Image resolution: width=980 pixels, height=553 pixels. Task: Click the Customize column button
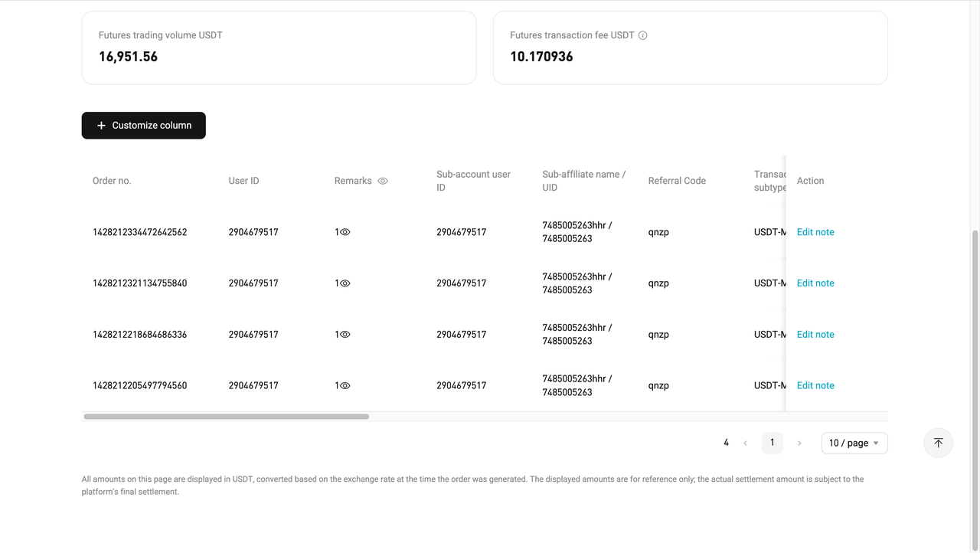tap(143, 125)
